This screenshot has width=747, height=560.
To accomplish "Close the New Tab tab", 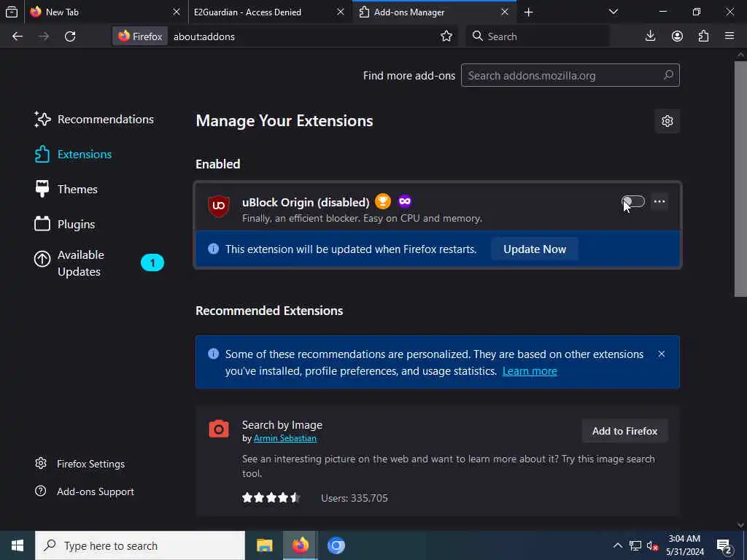I will click(177, 12).
